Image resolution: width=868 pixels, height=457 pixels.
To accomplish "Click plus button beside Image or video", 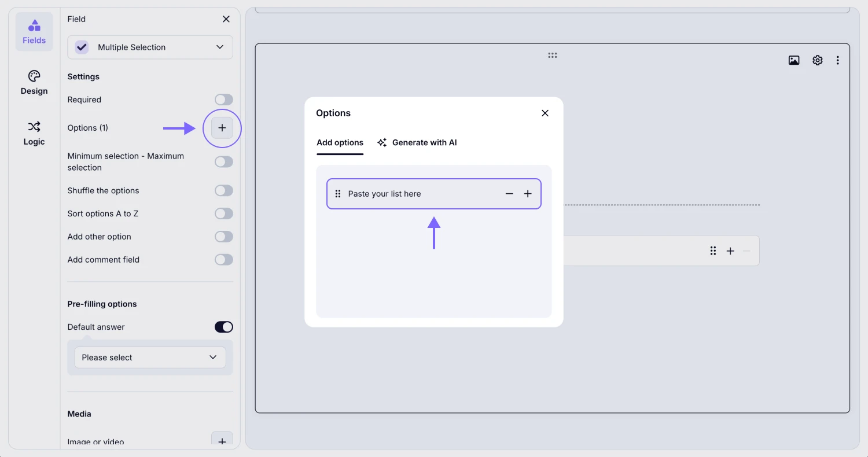I will [x=222, y=441].
